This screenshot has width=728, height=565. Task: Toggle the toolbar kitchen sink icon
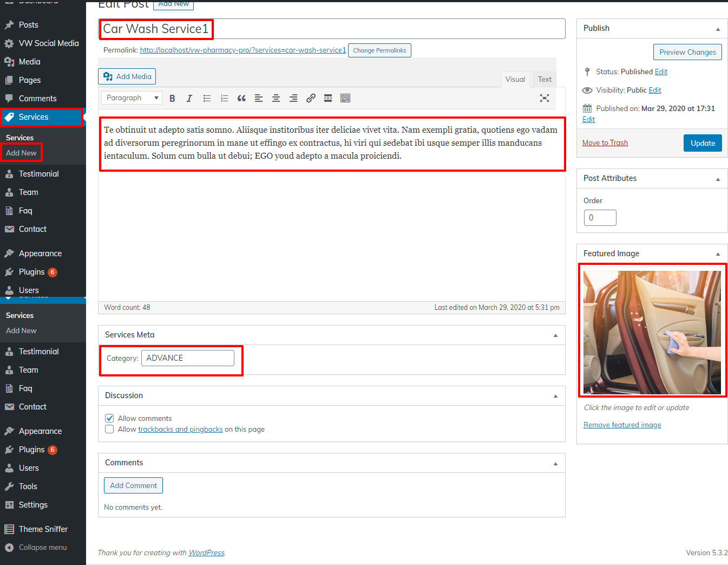(x=345, y=98)
